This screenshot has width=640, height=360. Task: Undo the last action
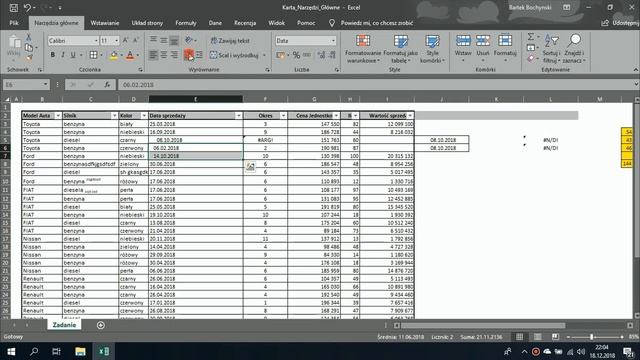click(x=27, y=7)
